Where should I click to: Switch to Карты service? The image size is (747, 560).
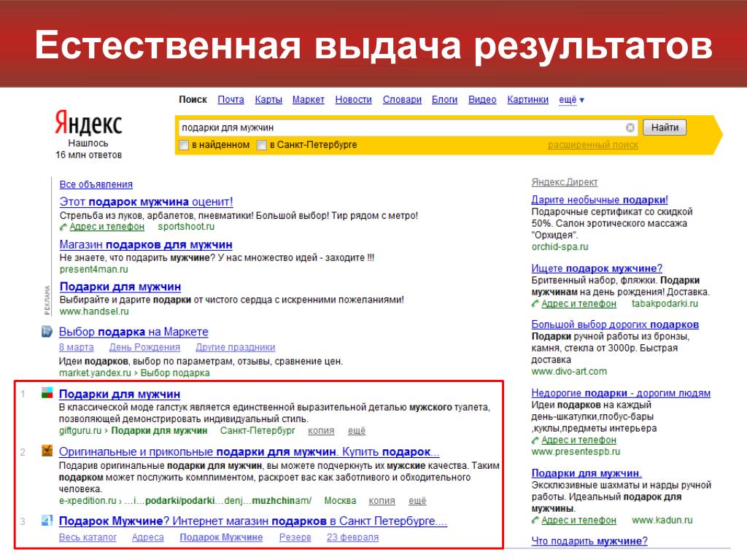click(268, 99)
